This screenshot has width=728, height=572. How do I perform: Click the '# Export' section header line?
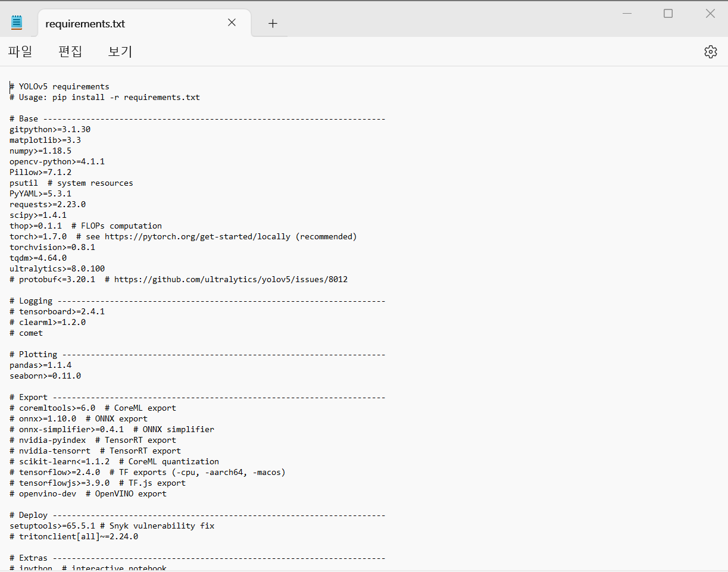tap(198, 397)
